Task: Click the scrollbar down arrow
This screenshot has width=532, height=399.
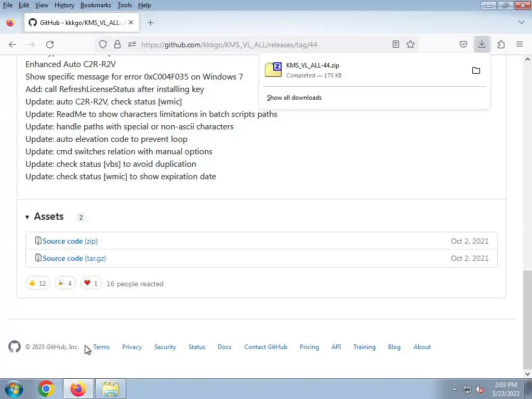Action: 527,374
